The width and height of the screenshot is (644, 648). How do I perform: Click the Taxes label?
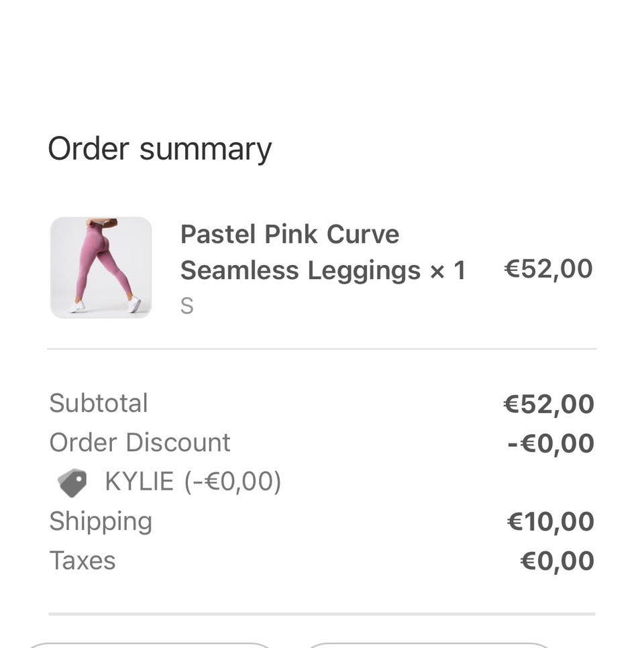(x=83, y=561)
